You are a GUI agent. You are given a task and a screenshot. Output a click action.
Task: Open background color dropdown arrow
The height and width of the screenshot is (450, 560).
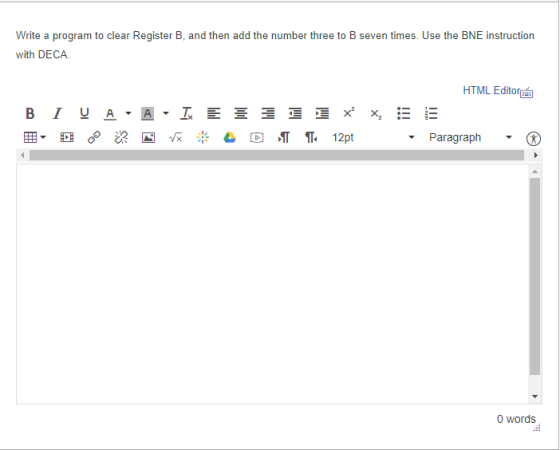tap(166, 114)
